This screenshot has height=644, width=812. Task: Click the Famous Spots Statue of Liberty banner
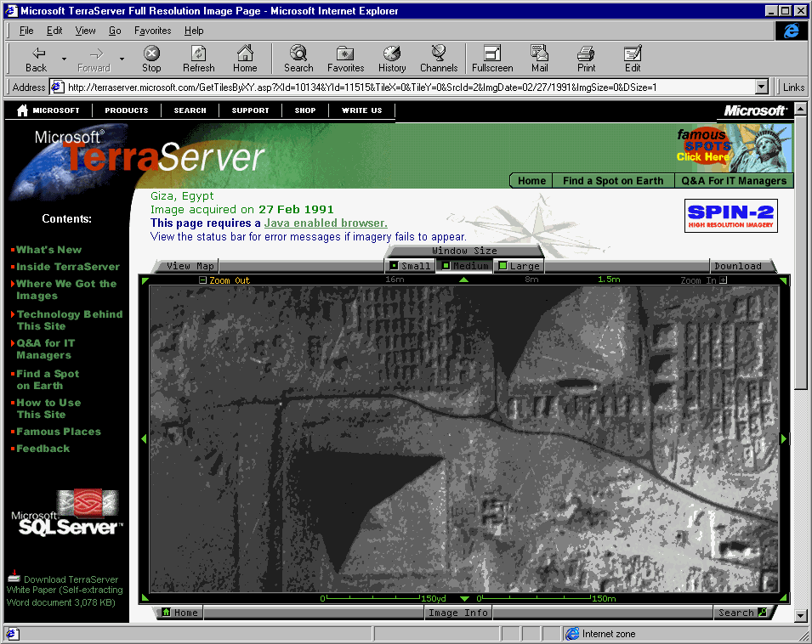734,149
